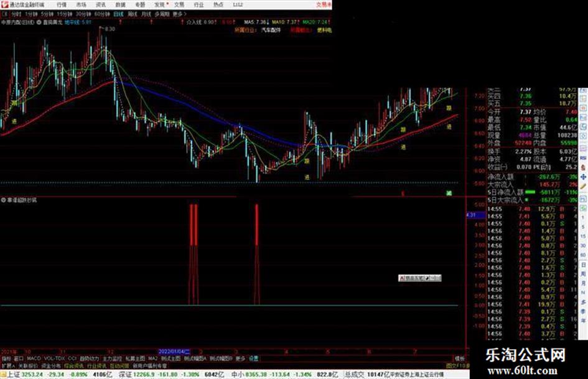The image size is (588, 379).
Task: Click the MA5 value label
Action: coord(256,22)
